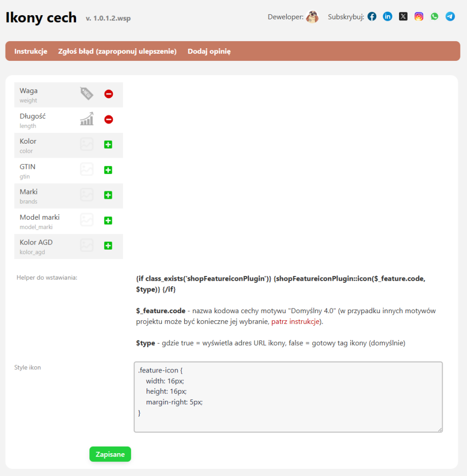Add an icon for Kolor feature
Screen dimensions: 467x476
108,145
